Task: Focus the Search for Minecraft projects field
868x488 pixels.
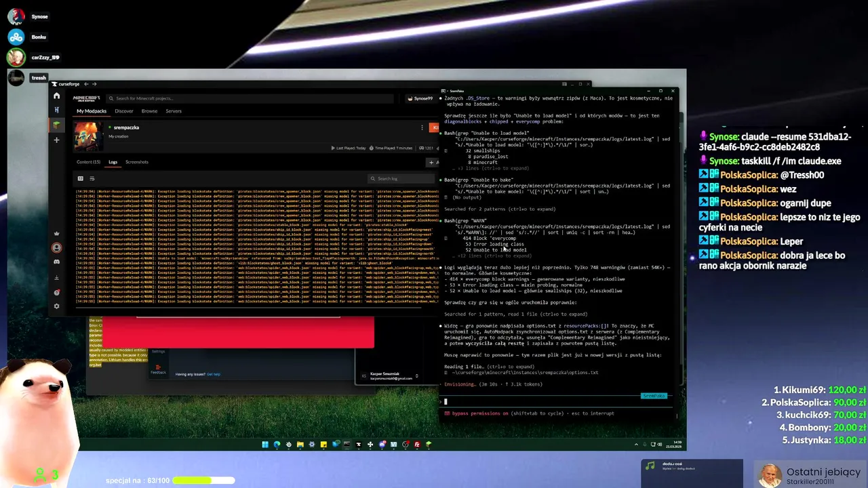Action: (250, 98)
